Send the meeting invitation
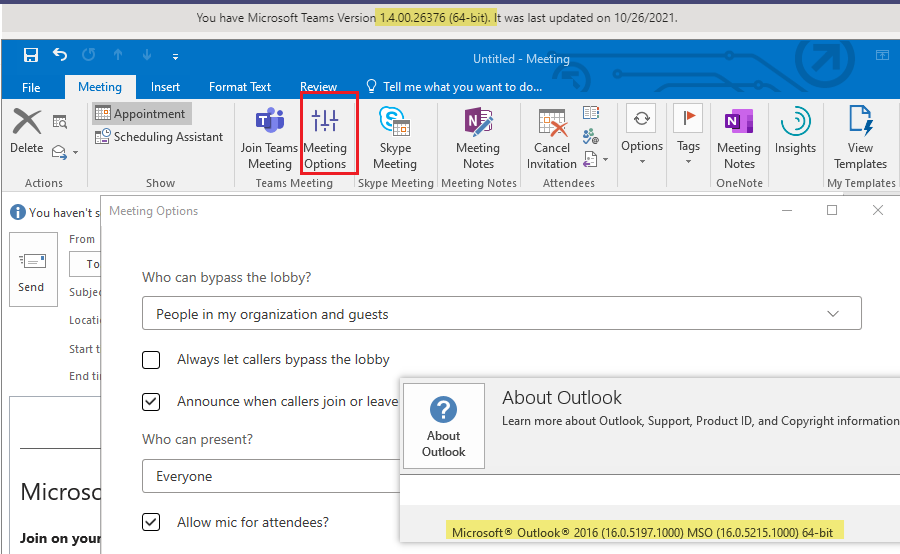 click(33, 269)
